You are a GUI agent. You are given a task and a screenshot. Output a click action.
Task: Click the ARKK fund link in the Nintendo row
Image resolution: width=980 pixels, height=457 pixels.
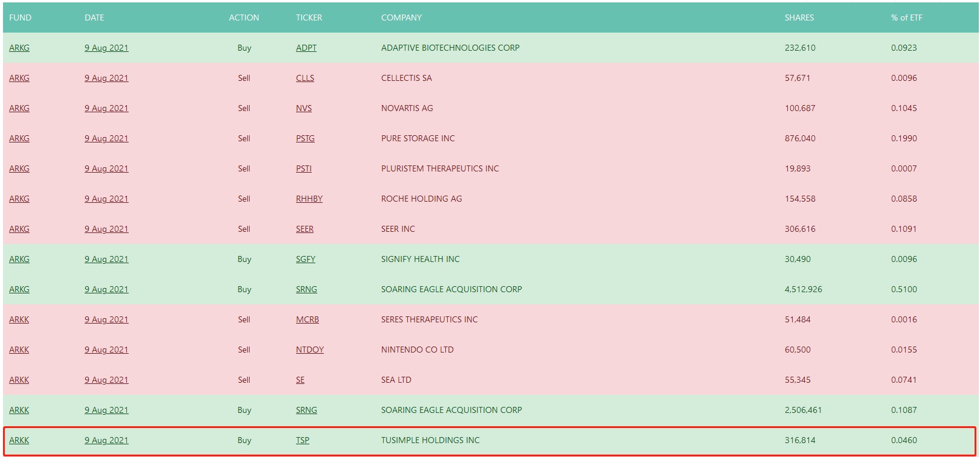[19, 350]
